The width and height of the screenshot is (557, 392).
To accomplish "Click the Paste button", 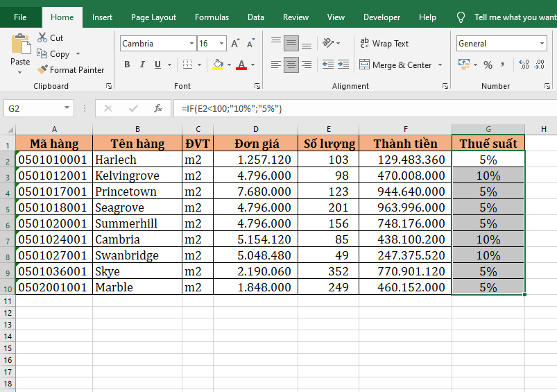I will click(x=20, y=51).
